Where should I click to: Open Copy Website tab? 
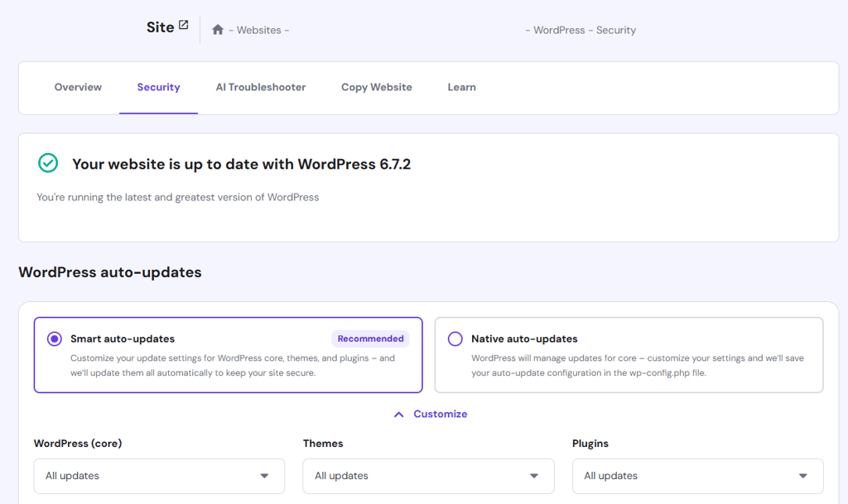[x=377, y=88]
